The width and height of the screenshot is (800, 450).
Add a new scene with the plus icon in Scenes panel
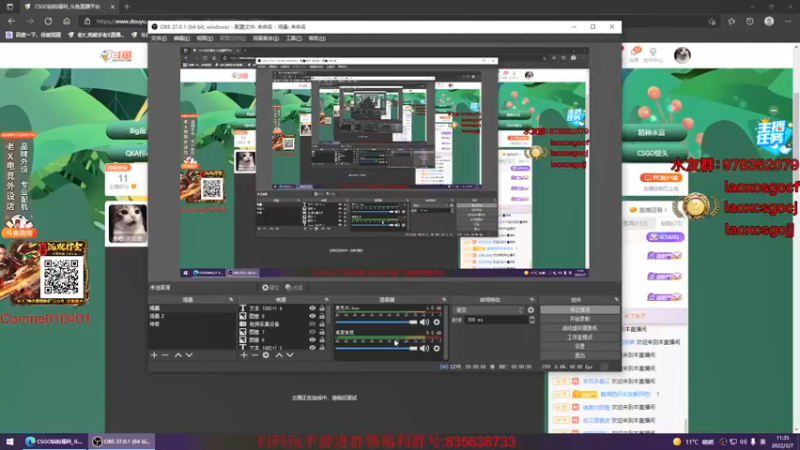pyautogui.click(x=154, y=355)
